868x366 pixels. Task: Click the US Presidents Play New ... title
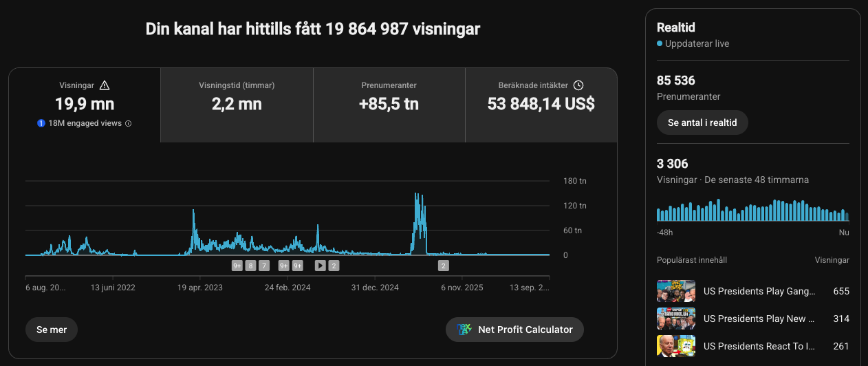(x=759, y=319)
